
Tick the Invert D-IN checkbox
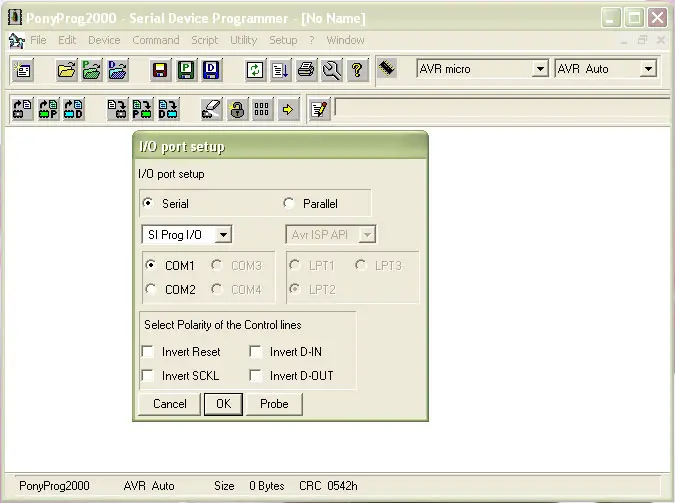[256, 351]
